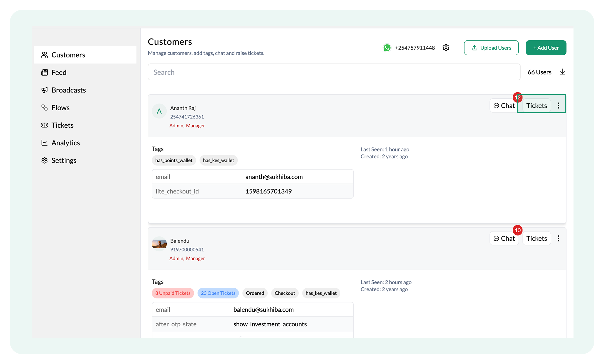Click the Upload Users button
The height and width of the screenshot is (364, 604).
pos(491,48)
